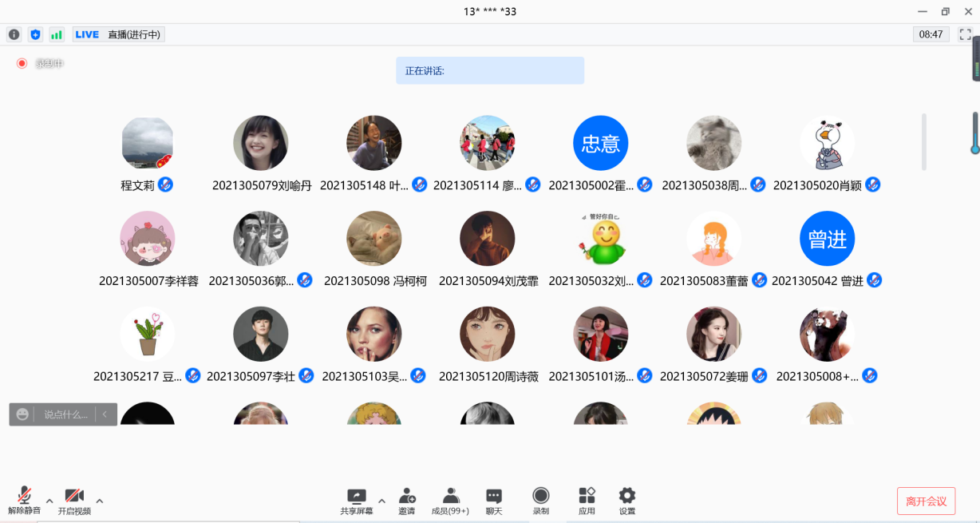Expand share options arrow beside 共享屏幕
Viewport: 980px width, 523px height.
pos(381,501)
